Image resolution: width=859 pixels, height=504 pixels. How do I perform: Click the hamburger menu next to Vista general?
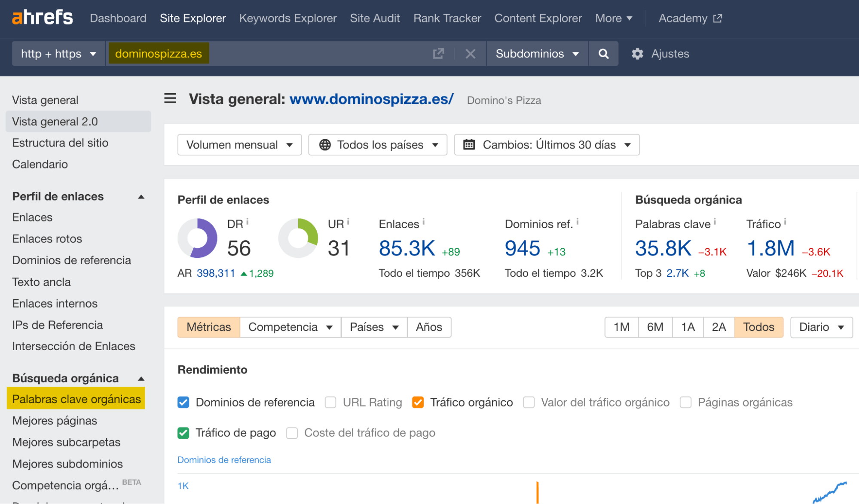coord(170,98)
